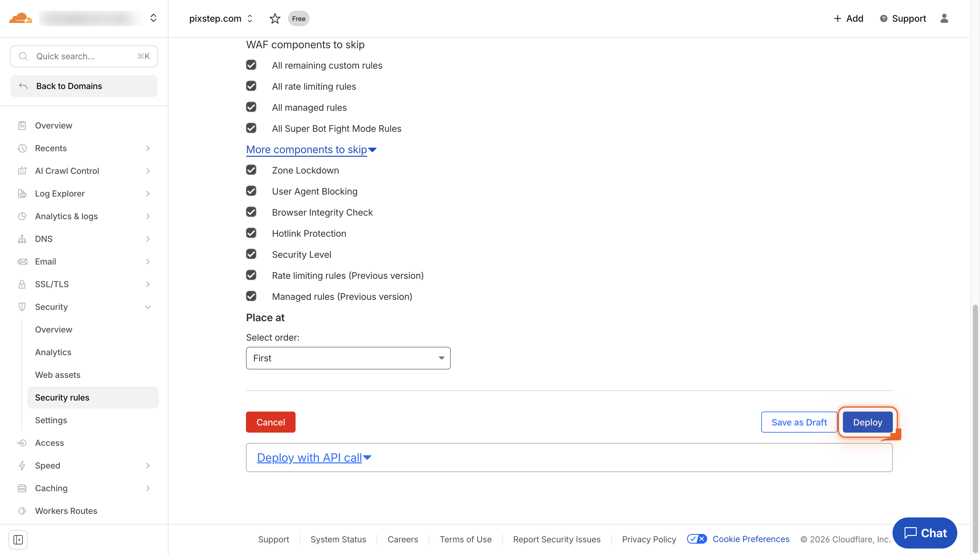980x555 pixels.
Task: Switch to Security rules in sidebar
Action: (x=62, y=397)
